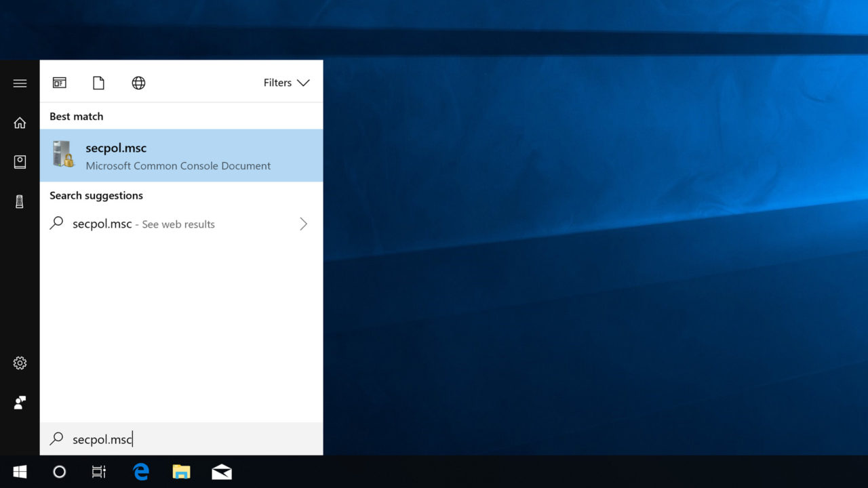Open the Feedback icon in sidebar
Screen dimensions: 868x488
click(20, 403)
